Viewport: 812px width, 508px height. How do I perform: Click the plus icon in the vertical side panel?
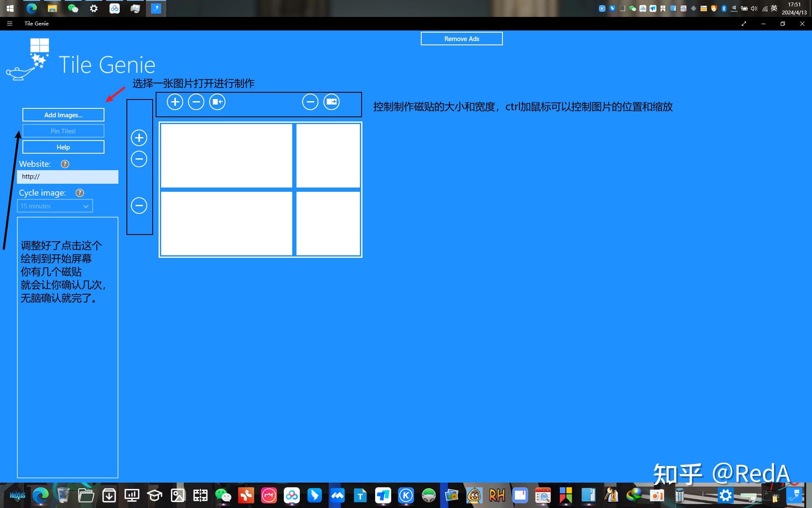pos(139,138)
